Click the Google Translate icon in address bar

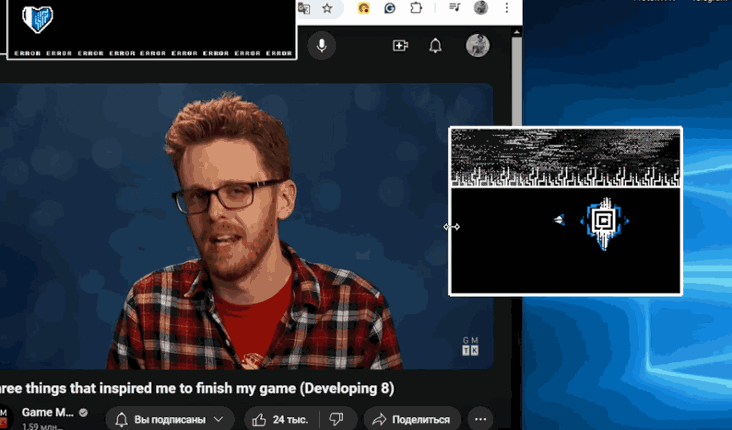pyautogui.click(x=304, y=8)
